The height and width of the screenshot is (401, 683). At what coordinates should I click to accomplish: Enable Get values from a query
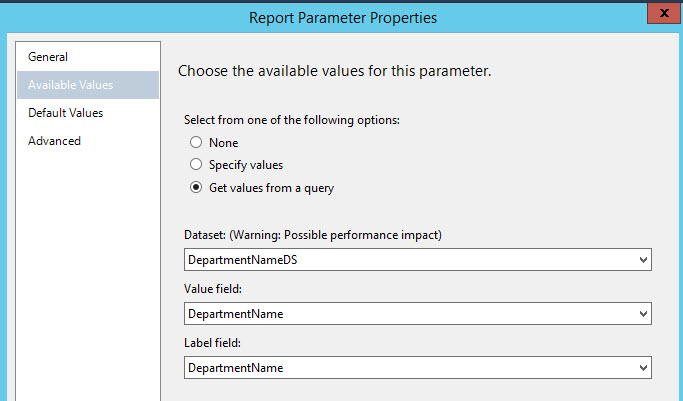click(196, 187)
